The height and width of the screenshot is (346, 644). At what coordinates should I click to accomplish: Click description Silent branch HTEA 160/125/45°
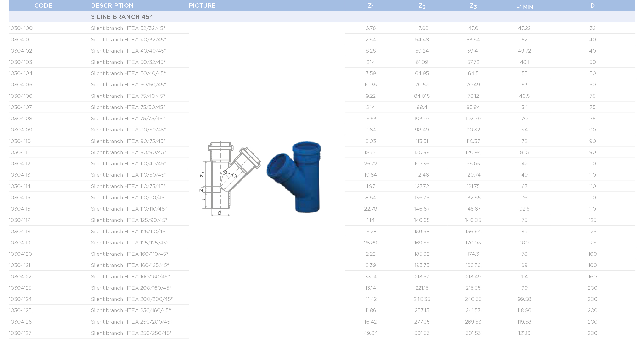(130, 265)
